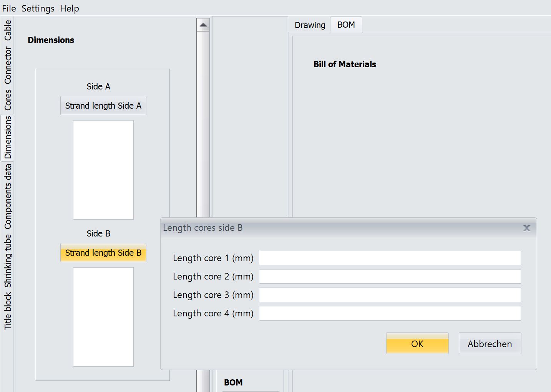551x392 pixels.
Task: Open the File menu
Action: click(9, 8)
